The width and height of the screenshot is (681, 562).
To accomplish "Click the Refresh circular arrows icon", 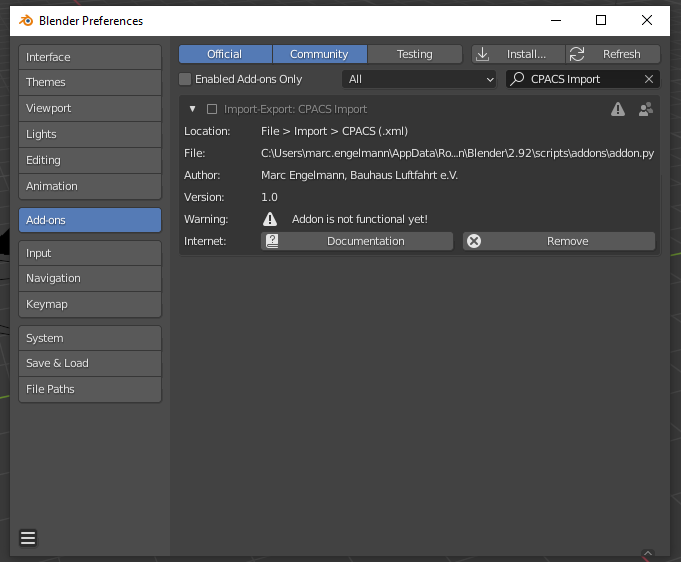I will tap(577, 54).
